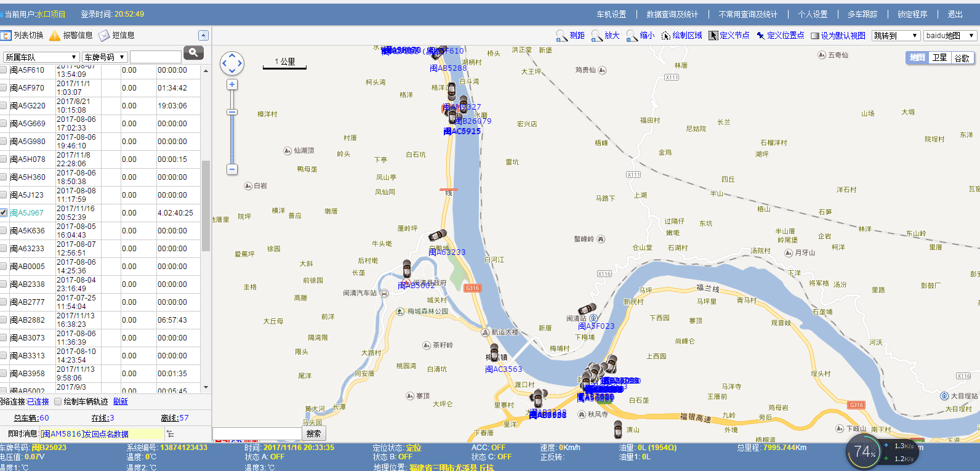This screenshot has width=980, height=471.
Task: Click the map zoom-in plus button
Action: (232, 85)
